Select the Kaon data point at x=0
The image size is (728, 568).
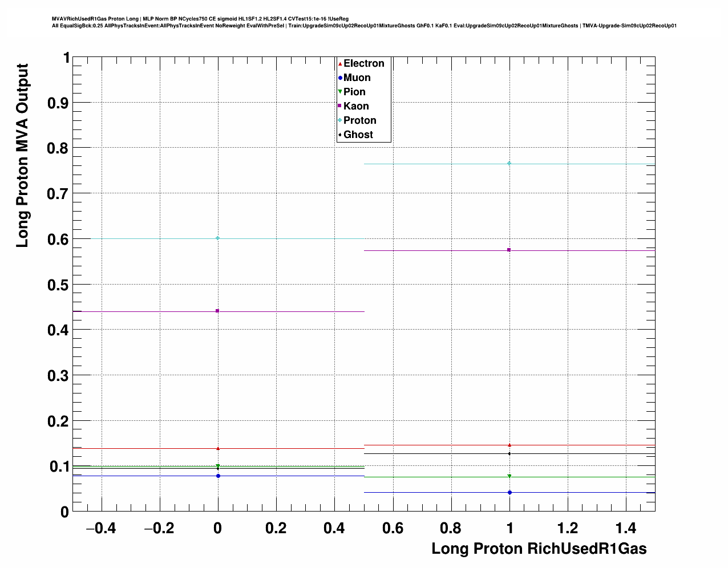click(217, 311)
